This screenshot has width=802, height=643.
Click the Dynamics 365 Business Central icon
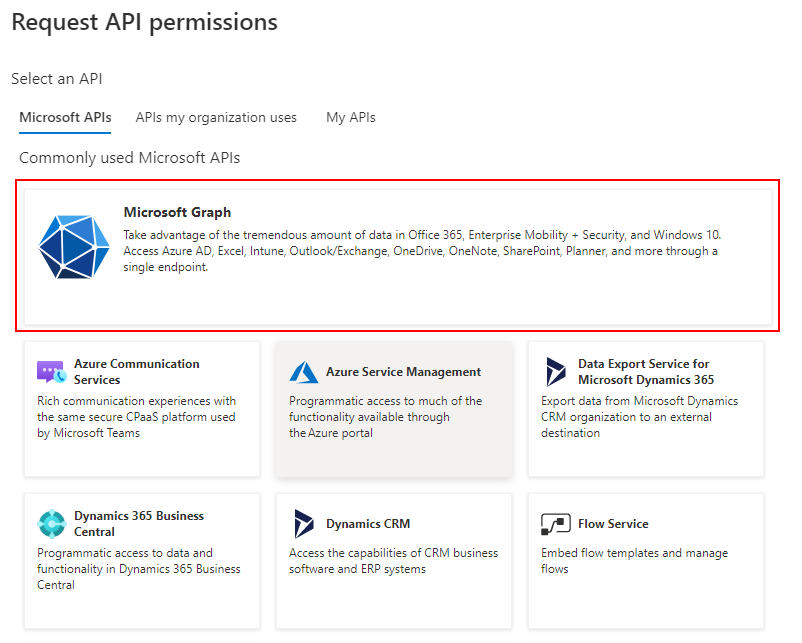tap(52, 524)
